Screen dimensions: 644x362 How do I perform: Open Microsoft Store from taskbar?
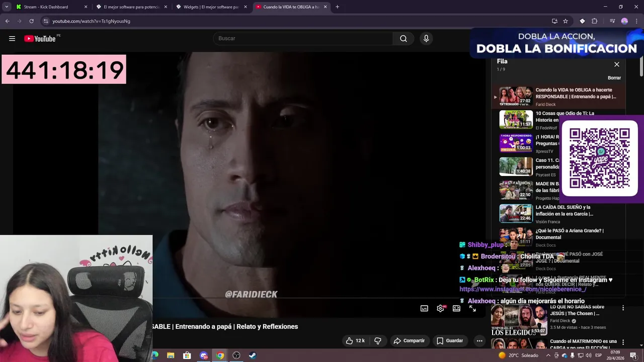click(187, 355)
